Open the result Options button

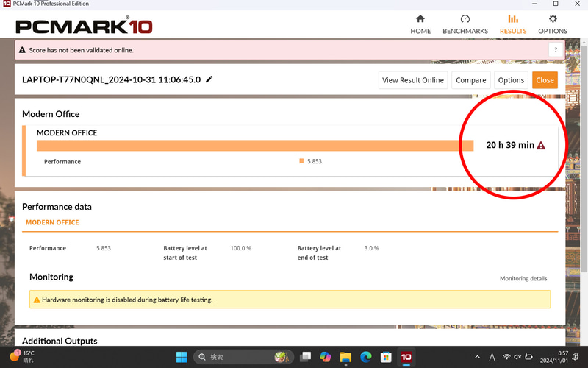tap(511, 80)
